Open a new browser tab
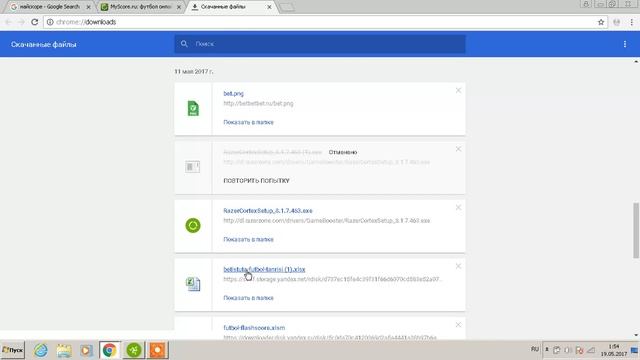This screenshot has height=360, width=640. (287, 7)
